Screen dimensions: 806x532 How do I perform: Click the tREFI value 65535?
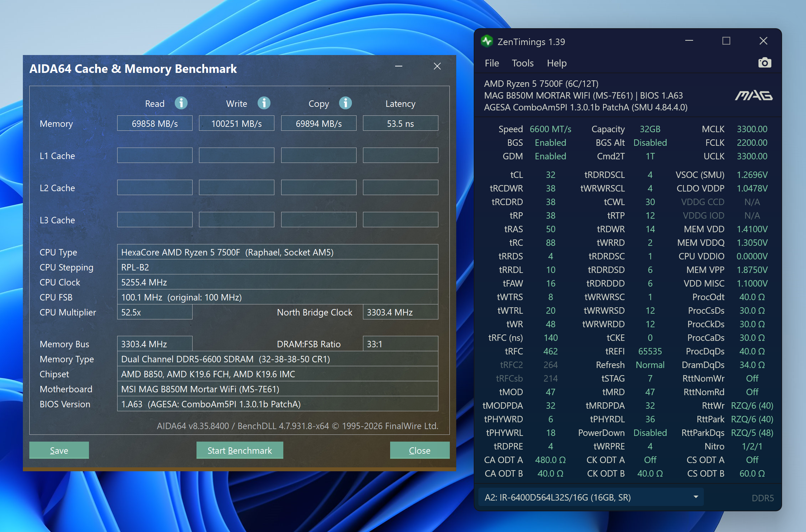[x=650, y=351]
